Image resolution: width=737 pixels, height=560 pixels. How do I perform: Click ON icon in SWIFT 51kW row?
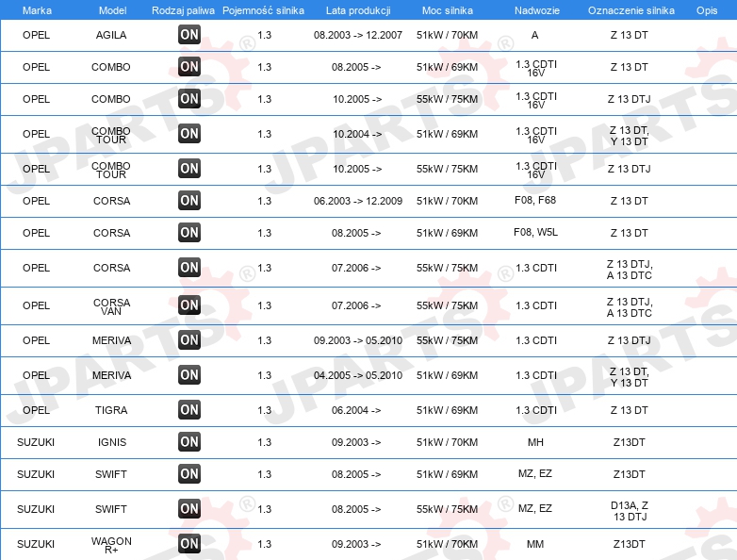(189, 473)
